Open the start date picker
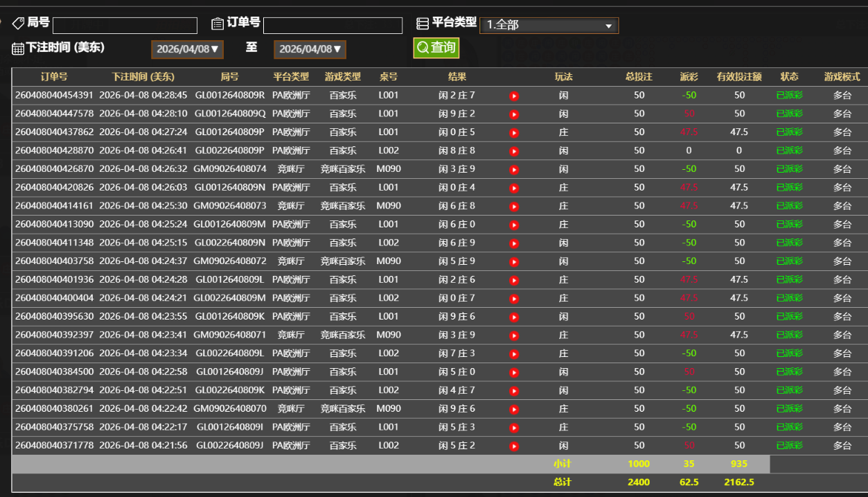This screenshot has height=497, width=868. pos(187,49)
